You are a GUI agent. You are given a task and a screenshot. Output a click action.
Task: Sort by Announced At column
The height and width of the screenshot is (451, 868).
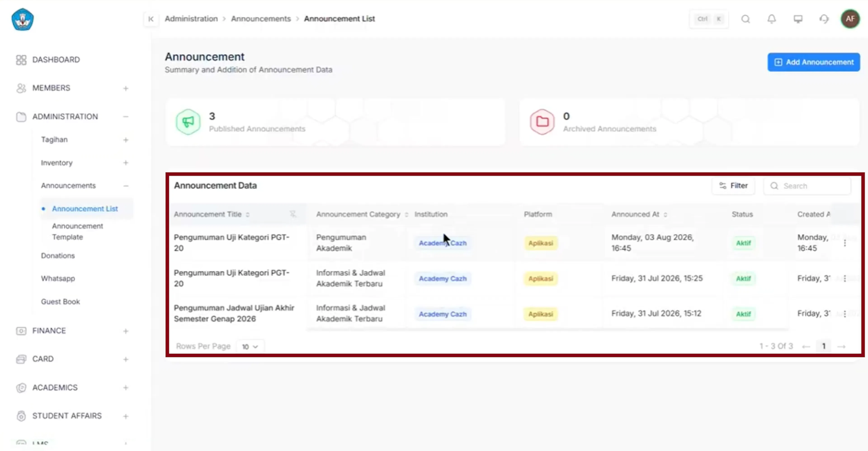click(665, 215)
